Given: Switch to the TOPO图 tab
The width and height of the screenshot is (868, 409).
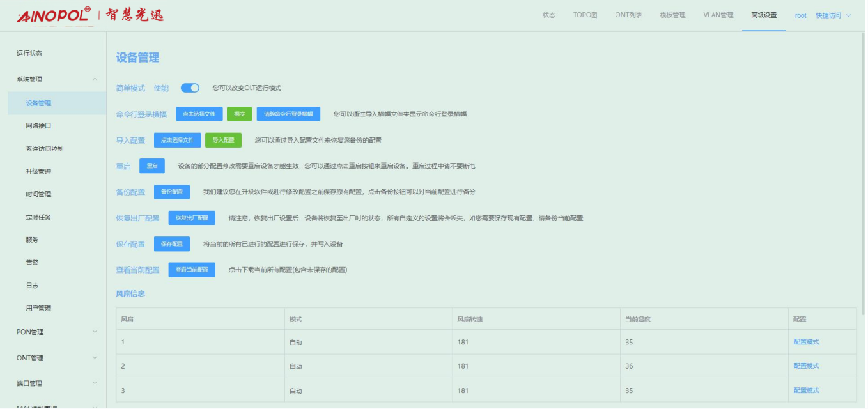Looking at the screenshot, I should 585,15.
